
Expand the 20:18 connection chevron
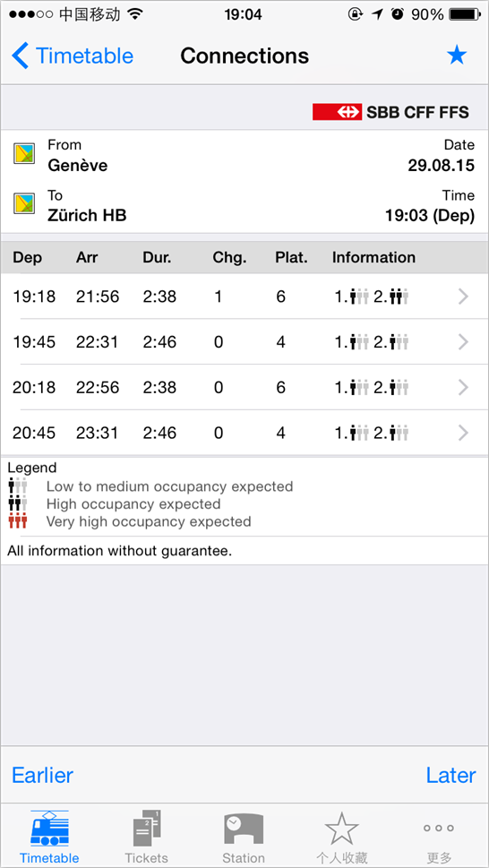(x=464, y=388)
